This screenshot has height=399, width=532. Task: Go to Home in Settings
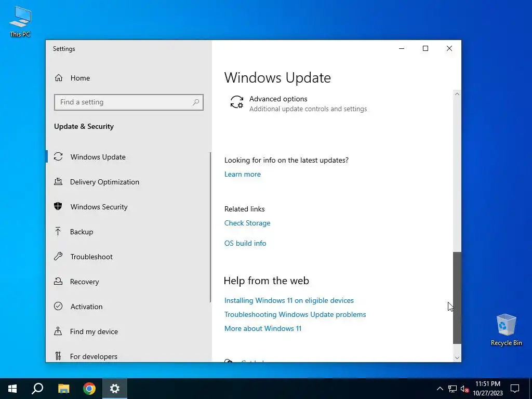[81, 78]
